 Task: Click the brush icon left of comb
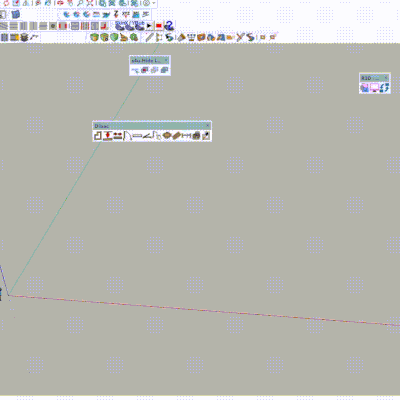[x=181, y=37]
